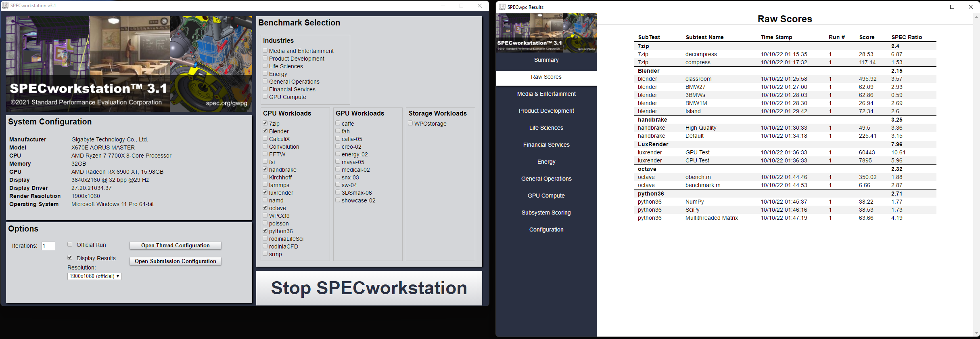The image size is (980, 339).
Task: Enable the maya-05 GPU workload
Action: [338, 162]
